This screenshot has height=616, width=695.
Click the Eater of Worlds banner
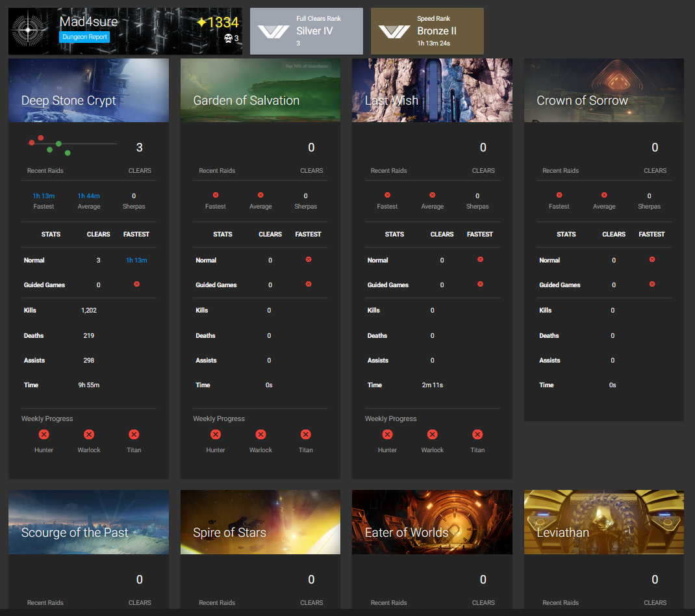coord(432,522)
